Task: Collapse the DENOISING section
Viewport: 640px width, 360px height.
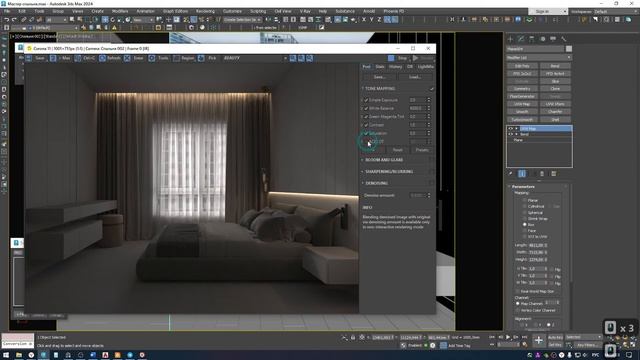Action: pyautogui.click(x=362, y=183)
